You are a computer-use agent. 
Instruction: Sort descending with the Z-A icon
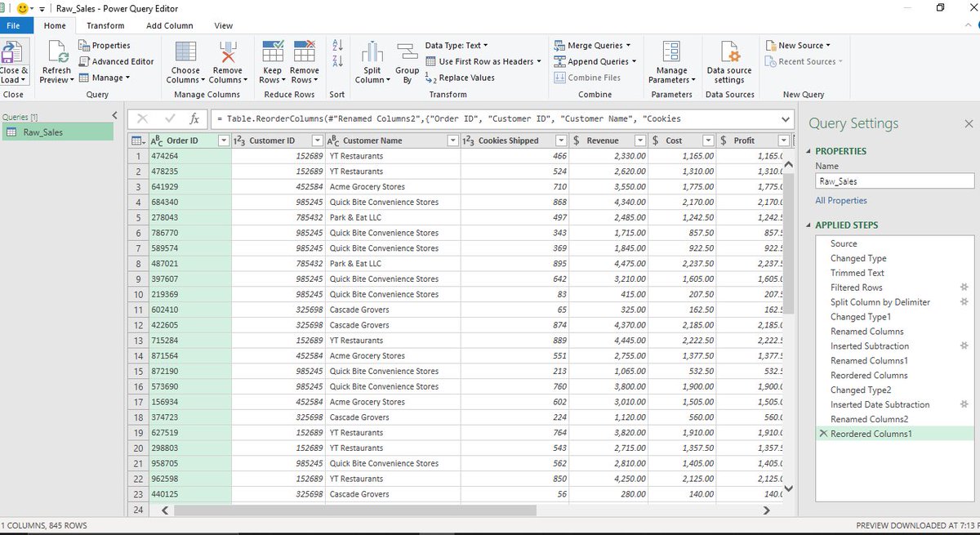pyautogui.click(x=338, y=61)
